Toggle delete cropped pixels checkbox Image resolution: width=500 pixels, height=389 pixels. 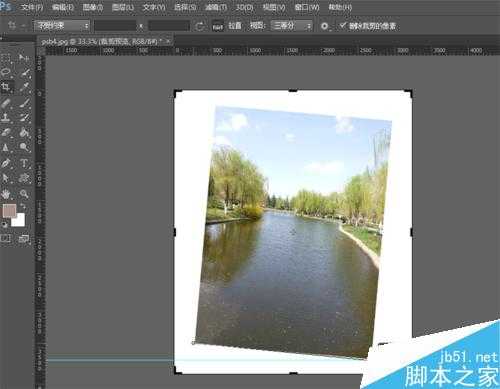[x=343, y=25]
